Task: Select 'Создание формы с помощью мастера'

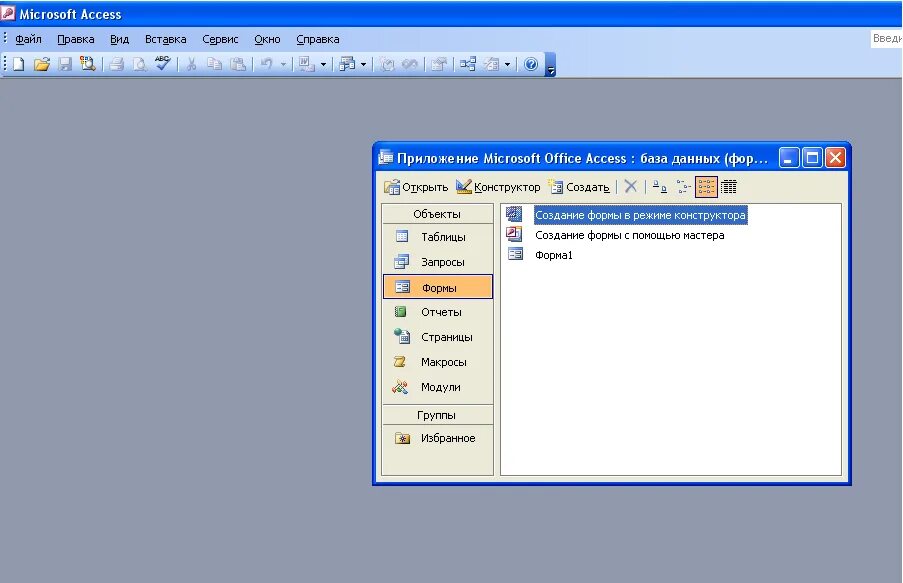Action: coord(629,235)
